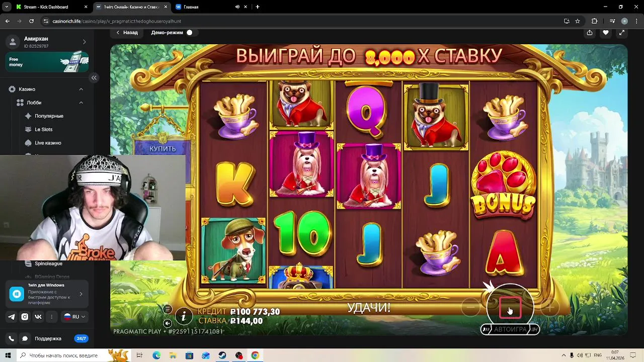Open the support chat bubble icon
The height and width of the screenshot is (362, 644).
click(x=25, y=339)
